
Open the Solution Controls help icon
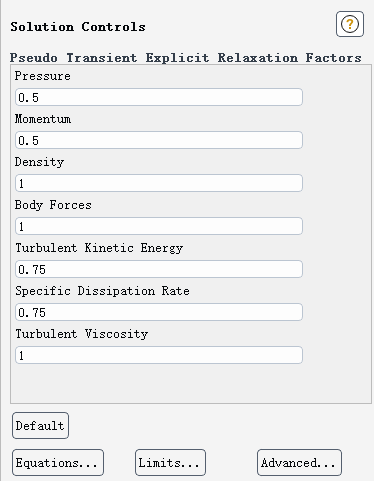click(x=350, y=24)
